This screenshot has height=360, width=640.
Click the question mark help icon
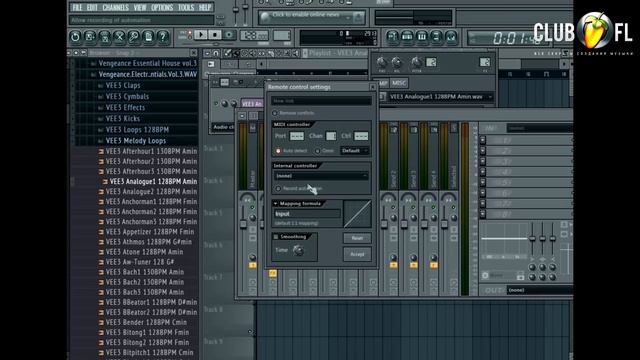(163, 37)
